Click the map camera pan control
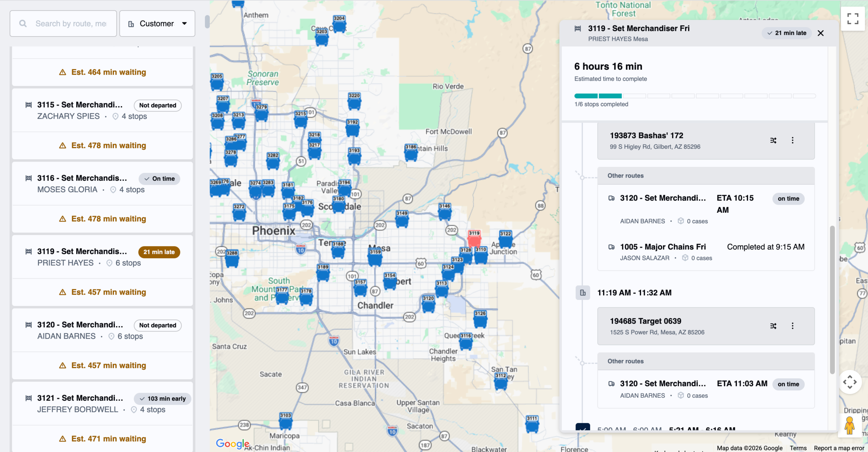This screenshot has height=452, width=868. [849, 382]
